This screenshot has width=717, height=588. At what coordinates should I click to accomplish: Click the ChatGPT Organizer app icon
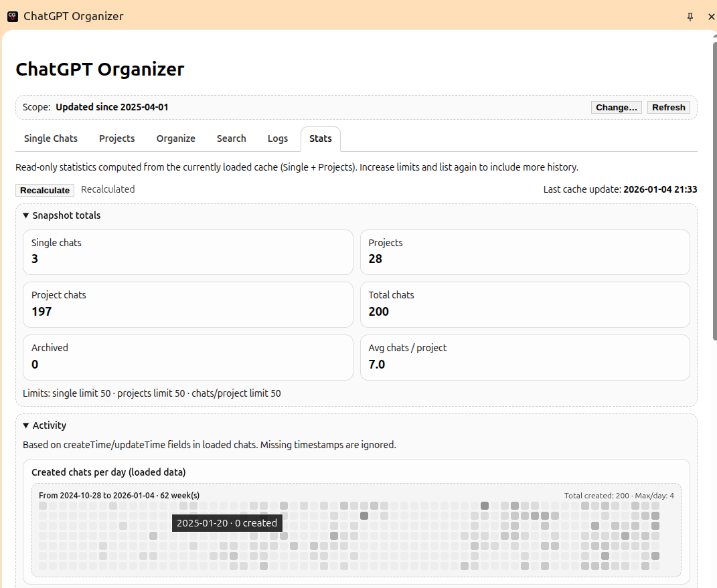(x=12, y=16)
